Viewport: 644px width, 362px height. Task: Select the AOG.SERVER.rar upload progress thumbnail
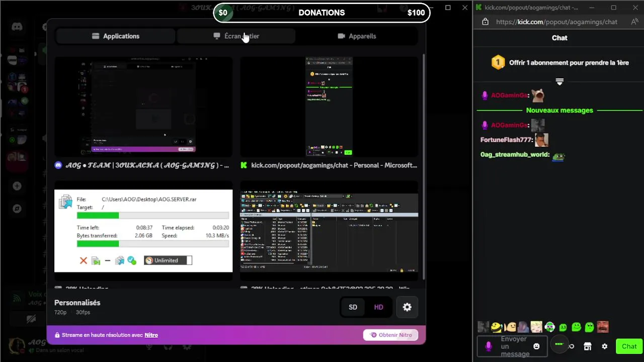pos(143,231)
